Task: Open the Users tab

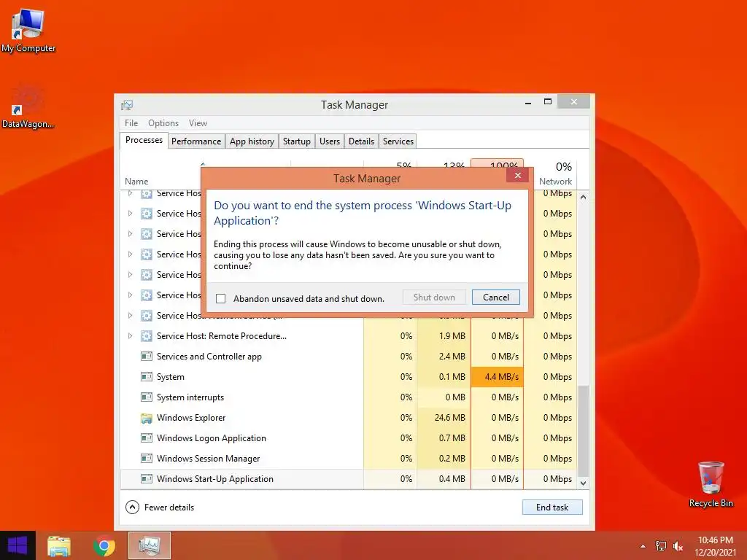Action: point(330,141)
